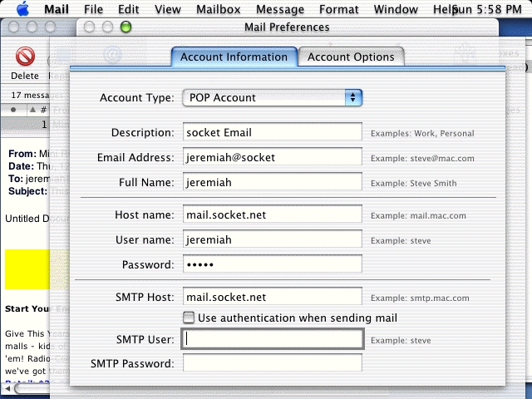Focus the SMTP Password field
The height and width of the screenshot is (399, 532).
[x=273, y=362]
